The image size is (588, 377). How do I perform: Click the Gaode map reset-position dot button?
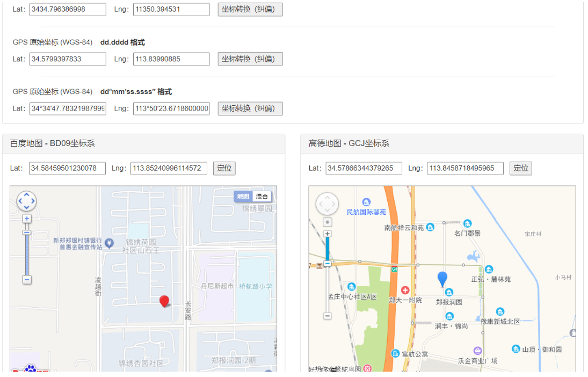tap(328, 222)
